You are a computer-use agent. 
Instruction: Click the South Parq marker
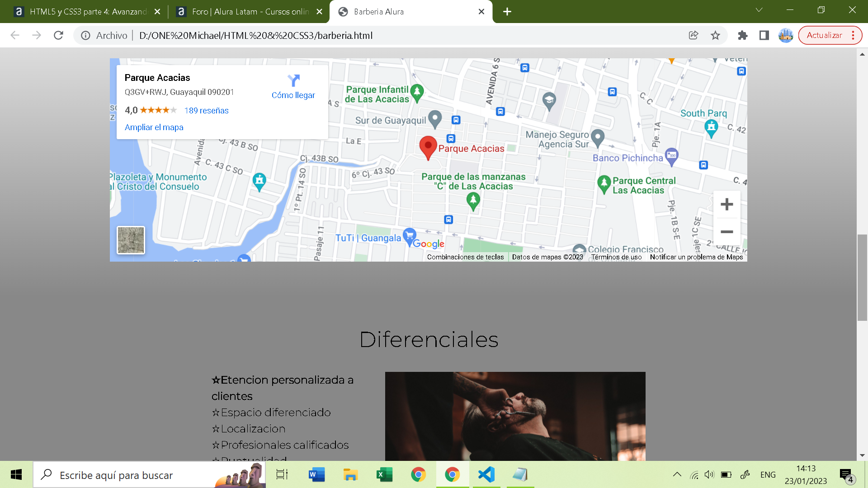(x=711, y=128)
